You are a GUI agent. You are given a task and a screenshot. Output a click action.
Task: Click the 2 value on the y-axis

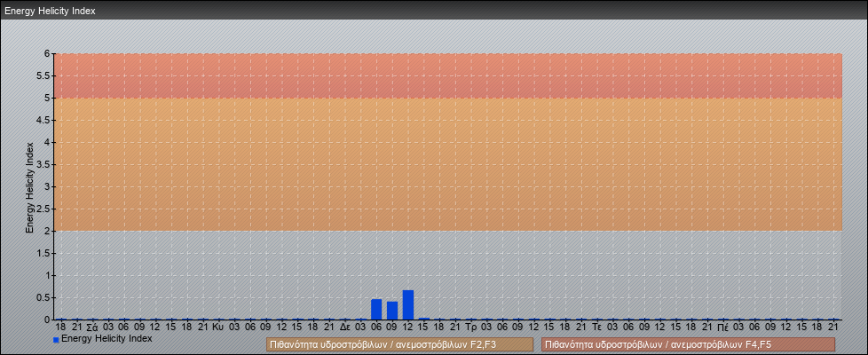(x=48, y=232)
